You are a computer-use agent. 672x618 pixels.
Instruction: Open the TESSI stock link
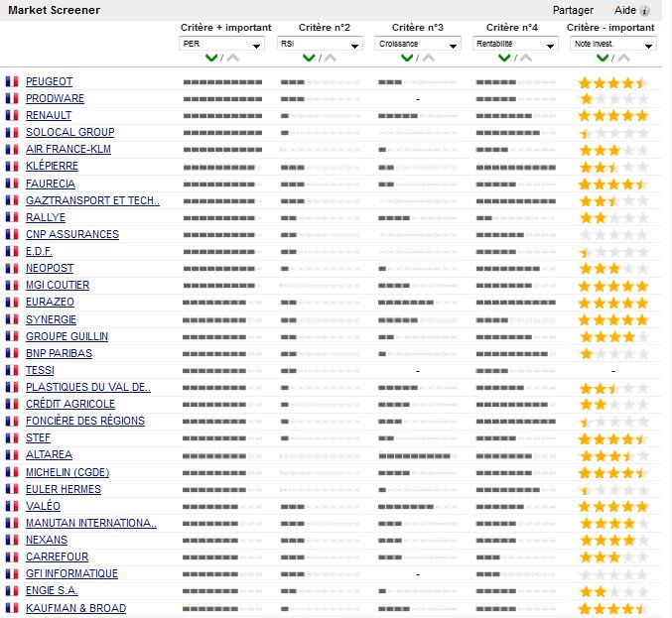[40, 370]
